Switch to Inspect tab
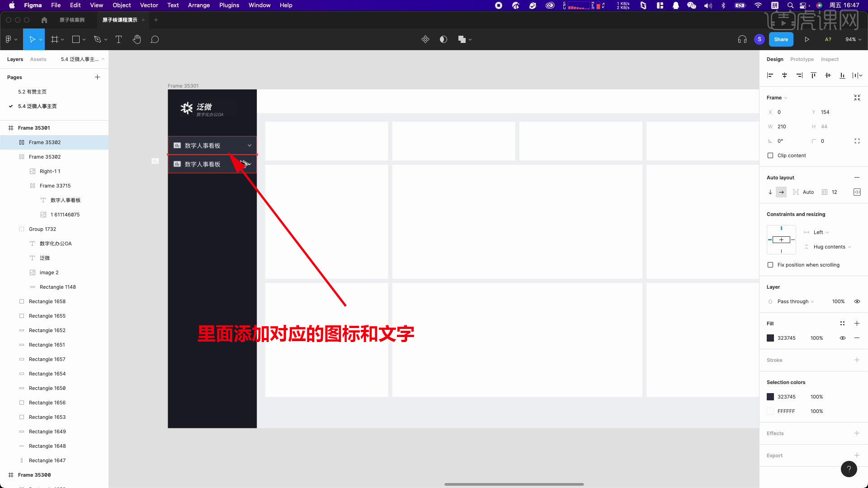 pos(830,59)
